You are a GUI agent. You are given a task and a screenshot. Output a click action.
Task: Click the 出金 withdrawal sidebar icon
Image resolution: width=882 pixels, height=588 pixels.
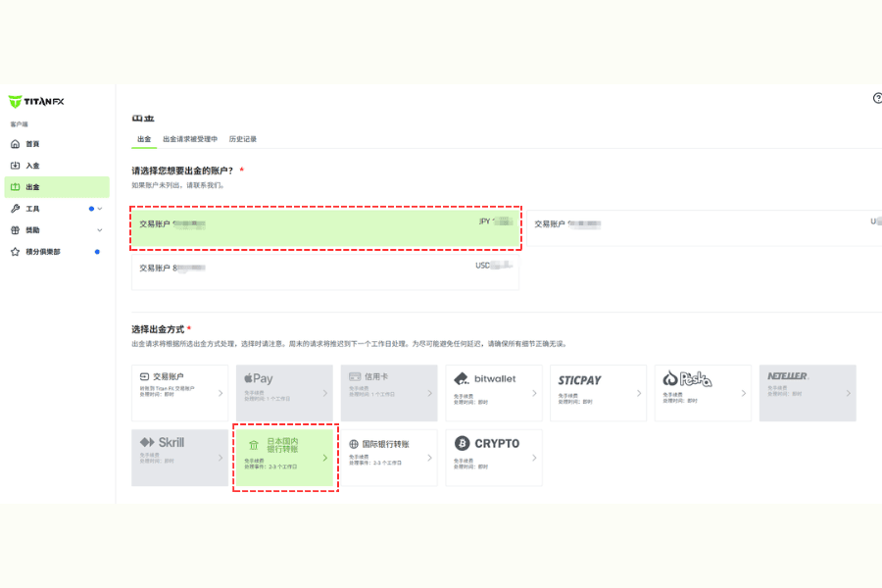coord(15,187)
